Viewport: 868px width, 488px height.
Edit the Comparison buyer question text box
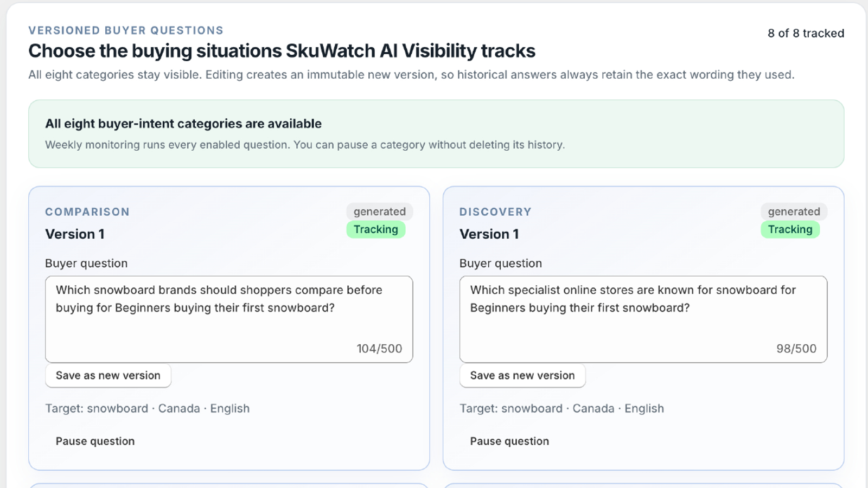pos(229,319)
